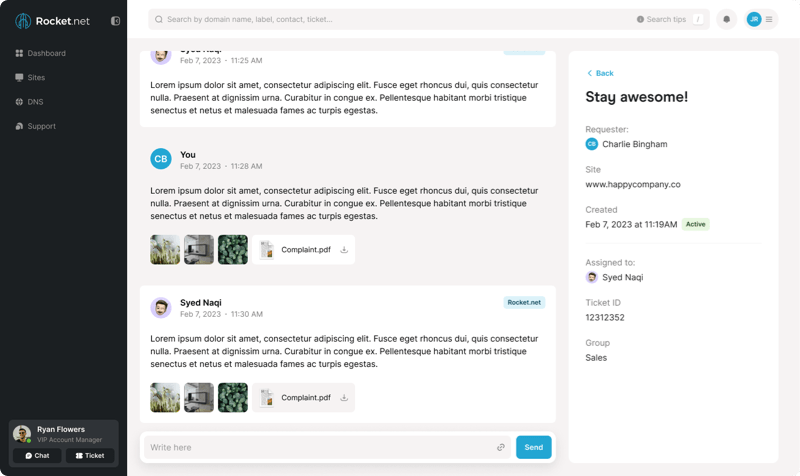Click the Active status badge
The image size is (800, 476).
click(x=695, y=224)
